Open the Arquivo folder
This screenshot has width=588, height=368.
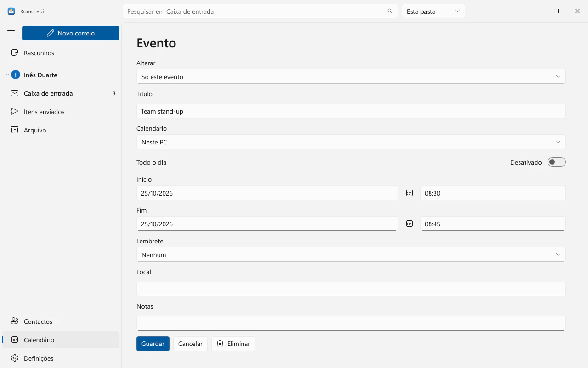[61, 130]
